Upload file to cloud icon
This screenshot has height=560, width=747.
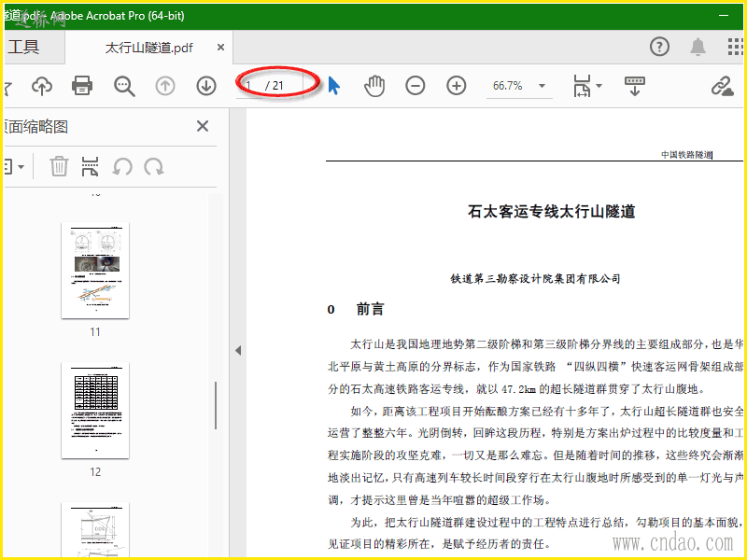click(x=42, y=86)
